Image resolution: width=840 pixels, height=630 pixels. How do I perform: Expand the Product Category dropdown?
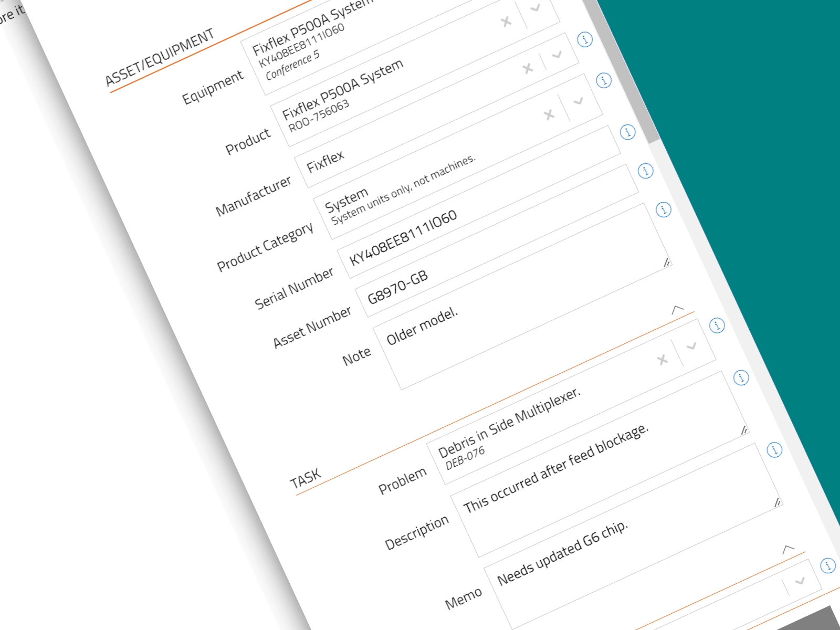tap(579, 101)
